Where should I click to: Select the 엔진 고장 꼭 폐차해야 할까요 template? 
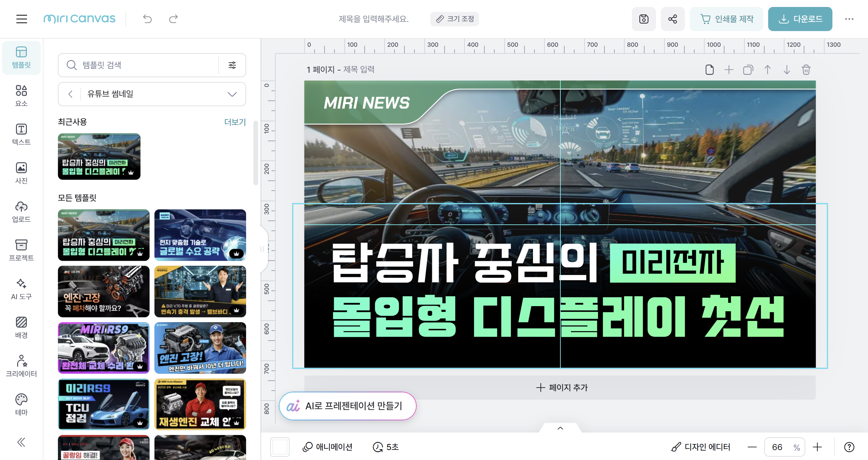click(x=104, y=291)
